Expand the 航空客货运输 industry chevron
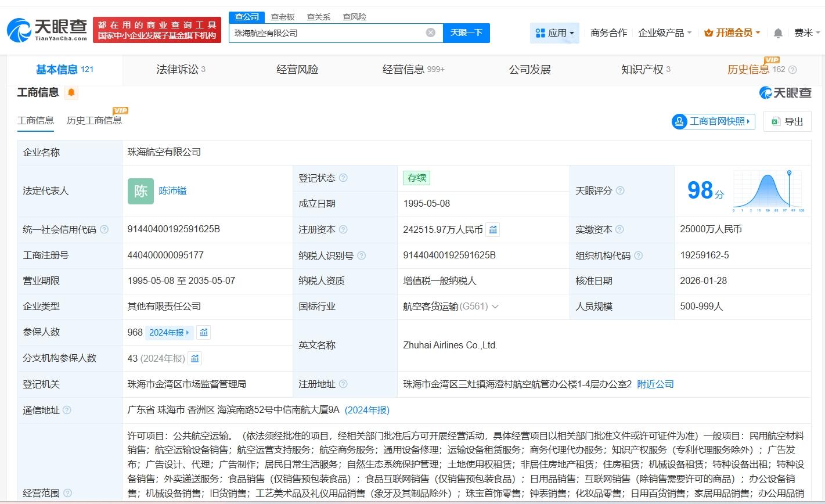The image size is (825, 504). pos(495,307)
